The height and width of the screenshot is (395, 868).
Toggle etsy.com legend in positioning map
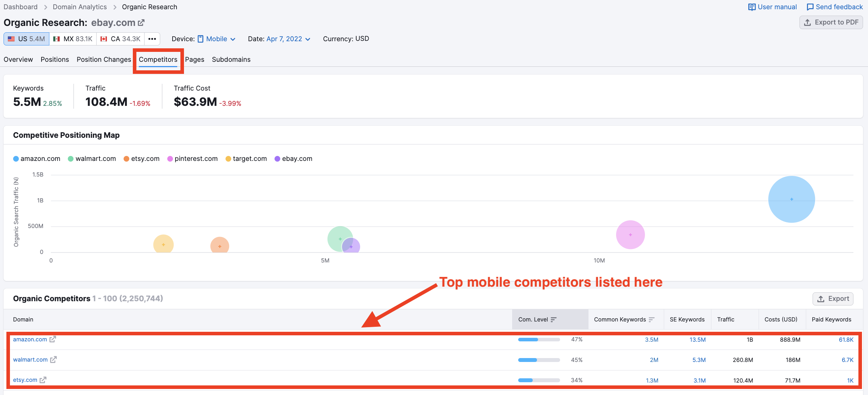(x=142, y=158)
